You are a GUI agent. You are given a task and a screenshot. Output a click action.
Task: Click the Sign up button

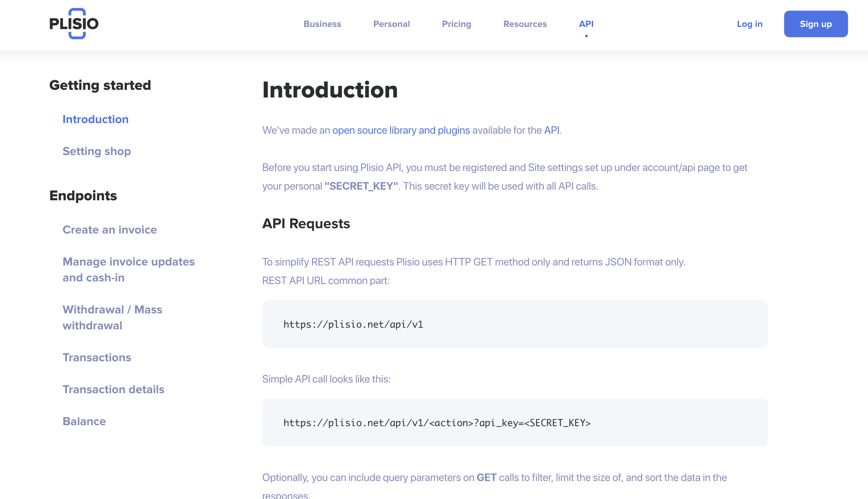(x=816, y=24)
